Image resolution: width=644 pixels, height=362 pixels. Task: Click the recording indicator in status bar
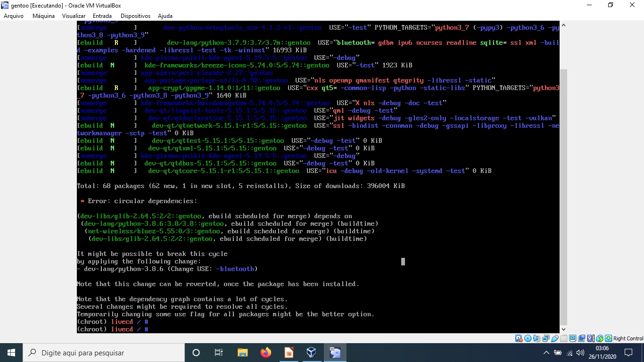click(x=581, y=338)
